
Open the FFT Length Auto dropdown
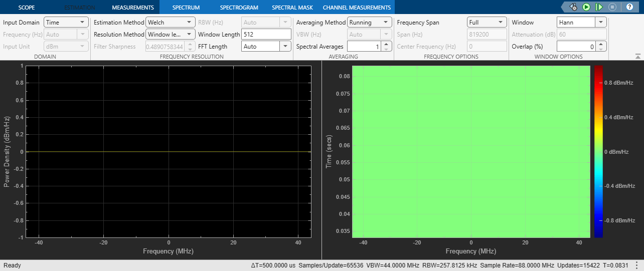pyautogui.click(x=266, y=46)
